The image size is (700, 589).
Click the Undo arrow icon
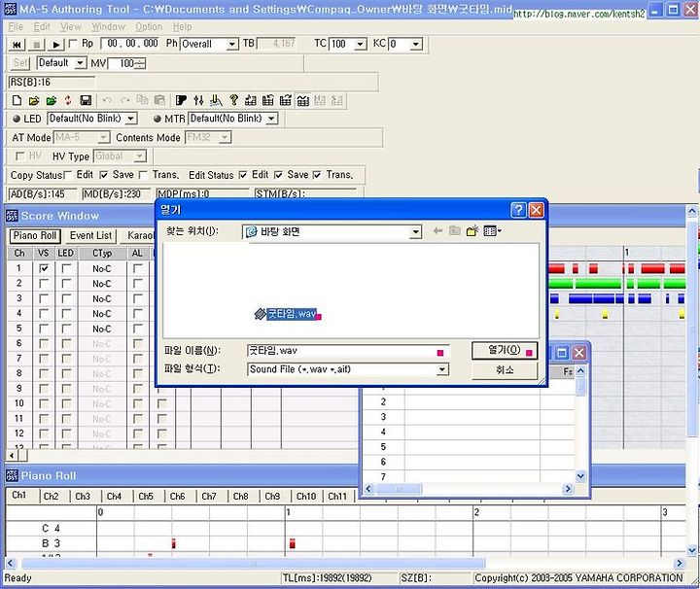pos(107,101)
